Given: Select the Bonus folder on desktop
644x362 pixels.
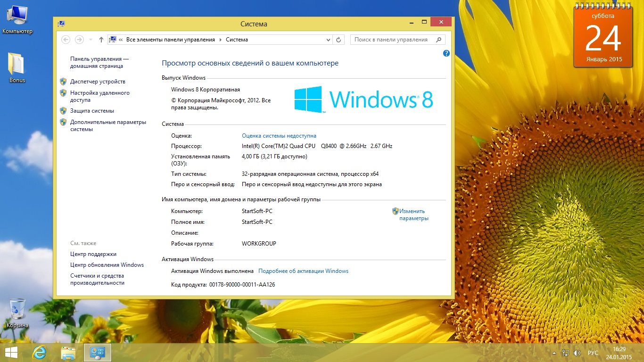Looking at the screenshot, I should [17, 67].
